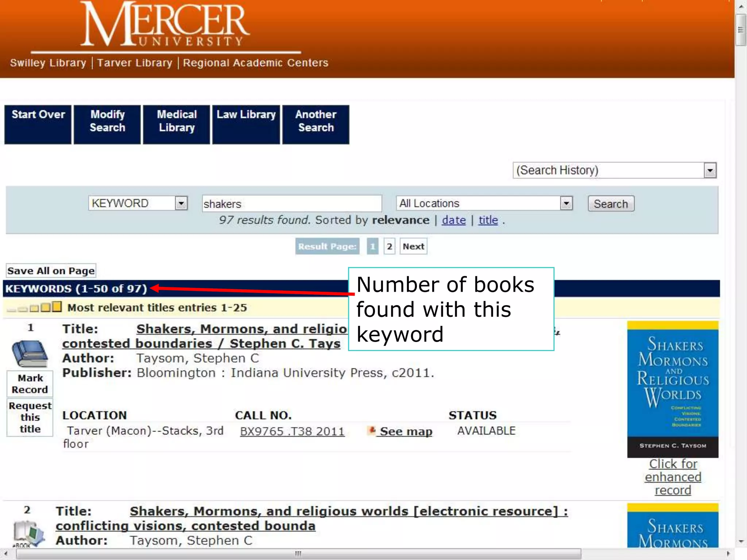747x560 pixels.
Task: Open Regional Academic Centers link
Action: [x=256, y=63]
